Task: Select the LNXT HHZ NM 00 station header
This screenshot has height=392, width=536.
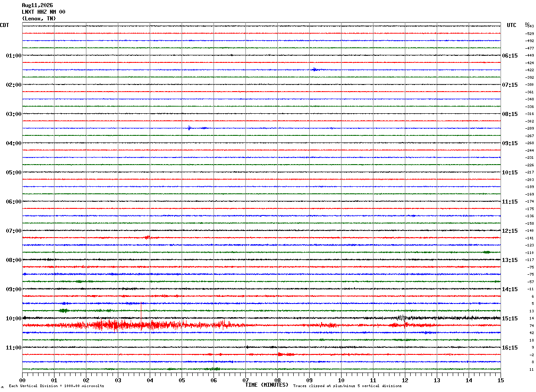Action: click(43, 12)
